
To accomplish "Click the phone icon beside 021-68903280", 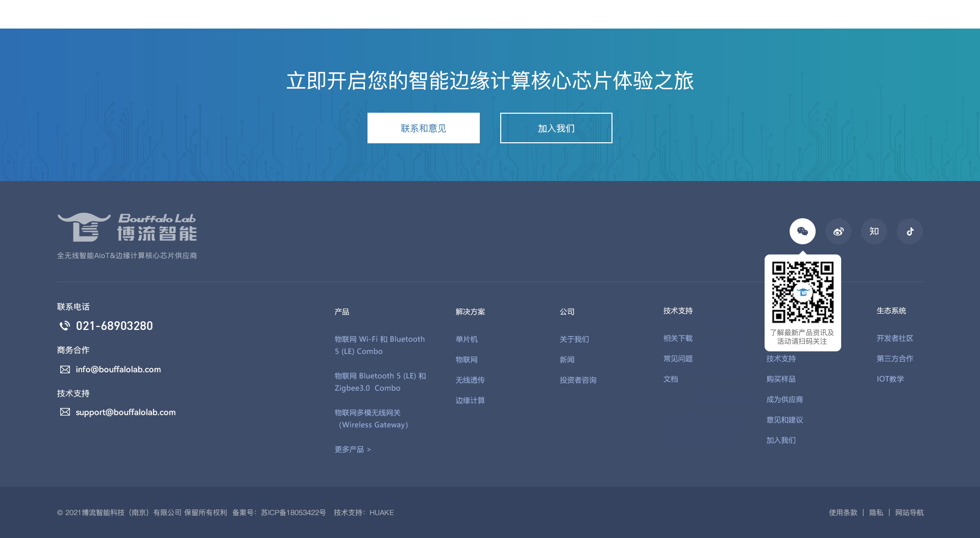I will [65, 326].
